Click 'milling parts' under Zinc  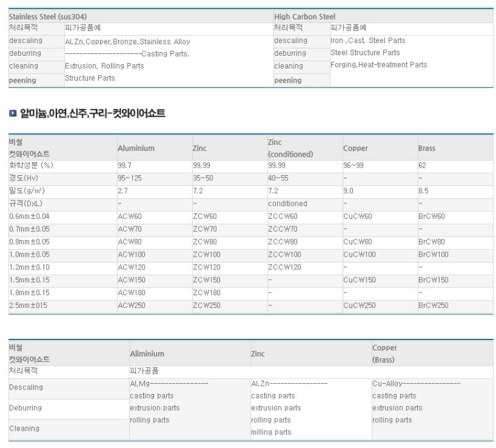(271, 432)
